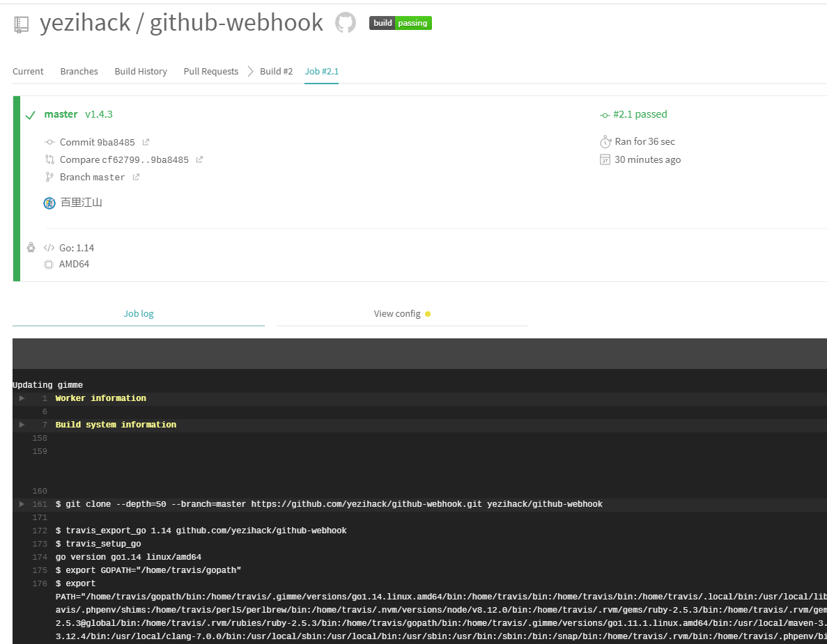Click the compare icon beside cf62799..9ba8485

tap(49, 159)
